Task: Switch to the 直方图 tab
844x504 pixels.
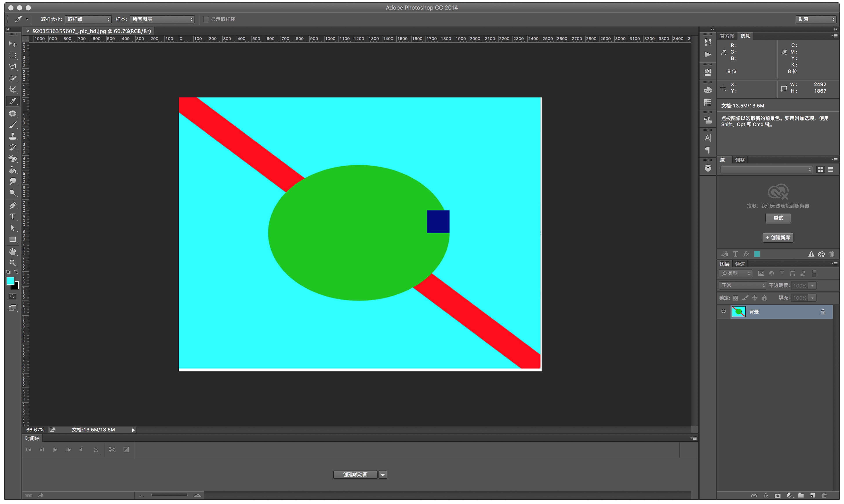Action: point(727,36)
